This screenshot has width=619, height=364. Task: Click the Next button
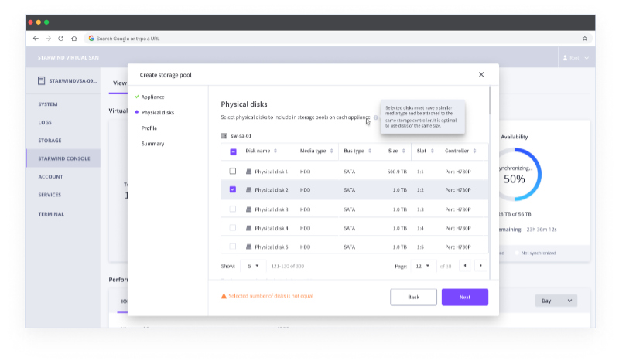[x=465, y=297]
